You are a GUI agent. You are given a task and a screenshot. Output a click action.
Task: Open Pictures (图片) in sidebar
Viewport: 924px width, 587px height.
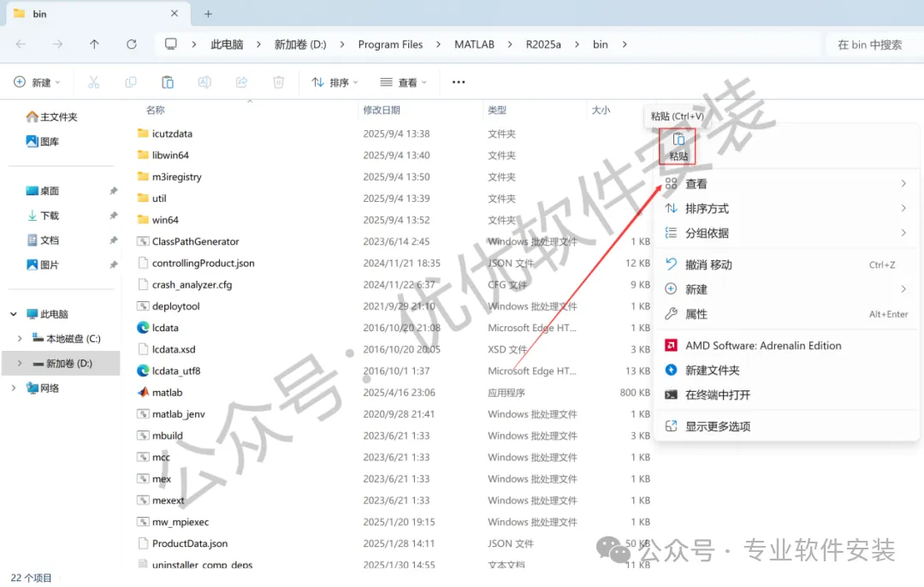click(43, 265)
